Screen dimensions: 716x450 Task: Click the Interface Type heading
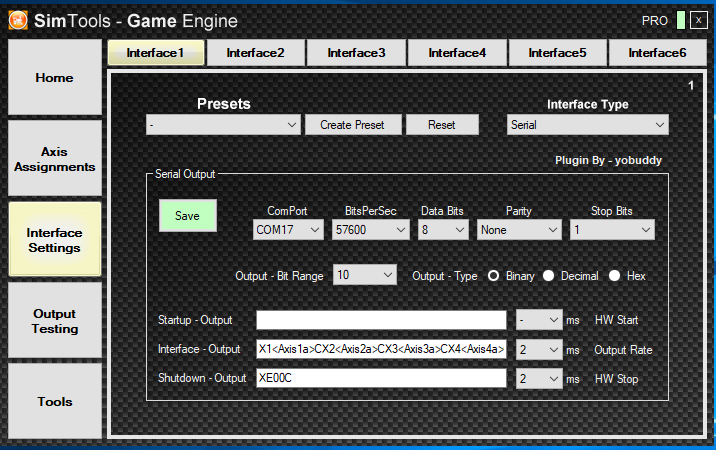click(x=588, y=105)
